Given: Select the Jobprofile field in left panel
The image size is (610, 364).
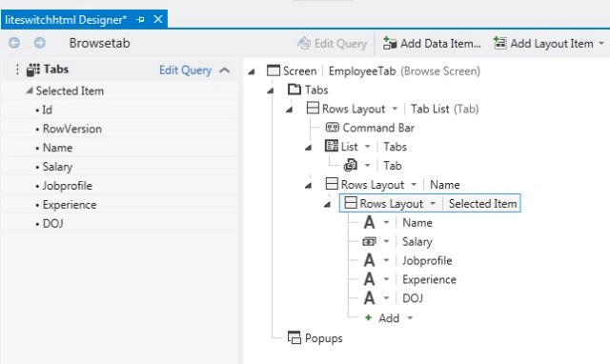Looking at the screenshot, I should pos(68,186).
